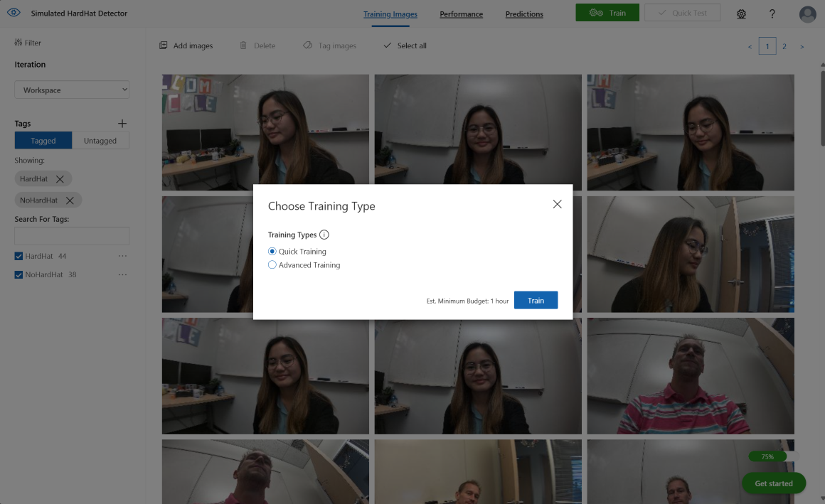Click the Quick Test button
The image size is (825, 504).
(x=683, y=13)
